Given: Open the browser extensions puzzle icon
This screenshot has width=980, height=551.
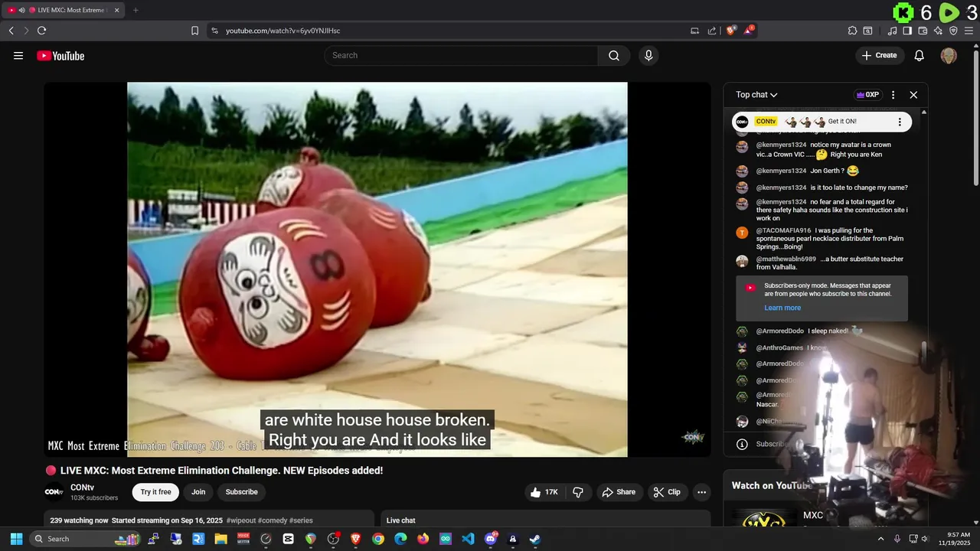Looking at the screenshot, I should click(x=852, y=31).
